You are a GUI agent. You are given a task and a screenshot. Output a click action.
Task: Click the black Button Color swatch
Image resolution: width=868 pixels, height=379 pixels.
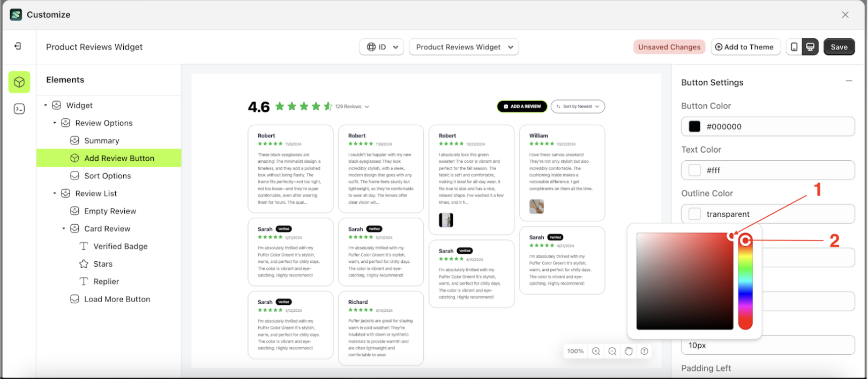[695, 126]
